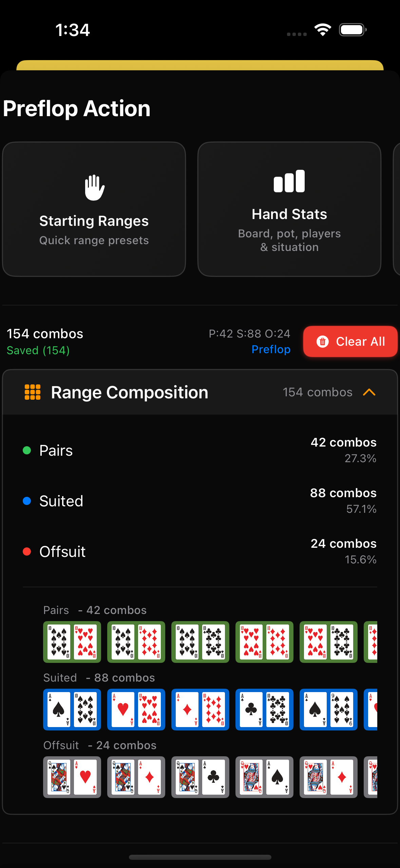This screenshot has height=868, width=400.
Task: Tap the queen of spades, ace of hearts combo
Action: tap(72, 777)
